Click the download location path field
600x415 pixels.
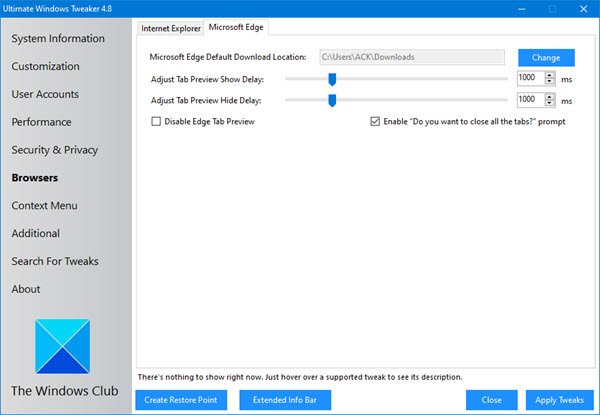[412, 57]
